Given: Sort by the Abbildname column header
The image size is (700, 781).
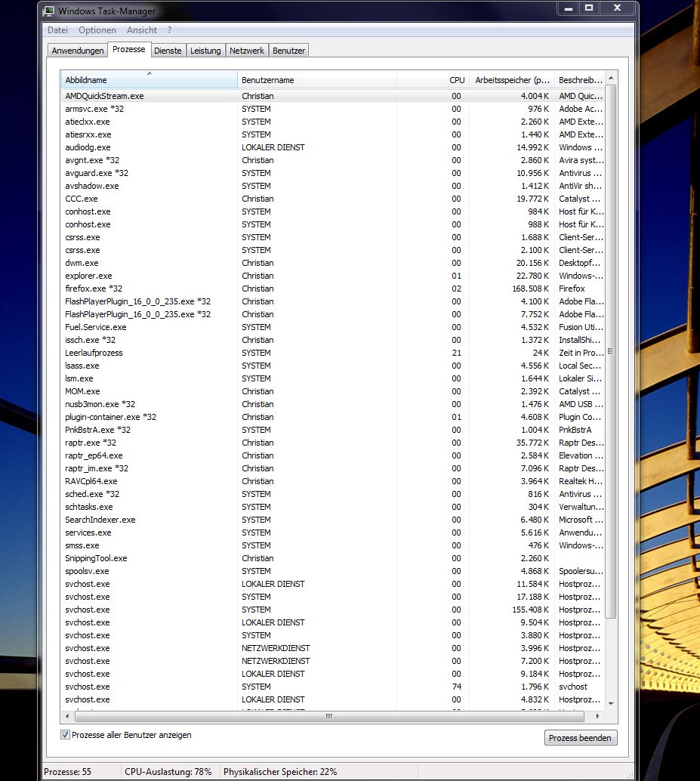Looking at the screenshot, I should (x=149, y=80).
